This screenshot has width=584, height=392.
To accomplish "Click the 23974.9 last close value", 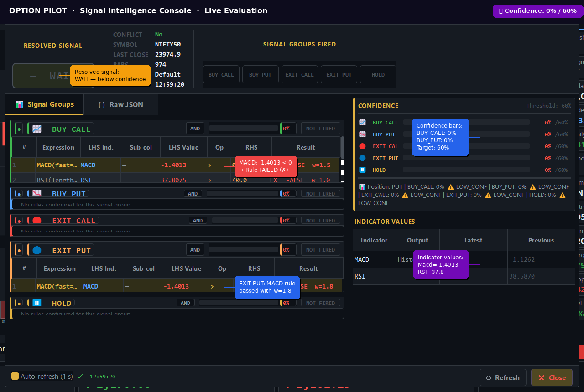I will [168, 55].
